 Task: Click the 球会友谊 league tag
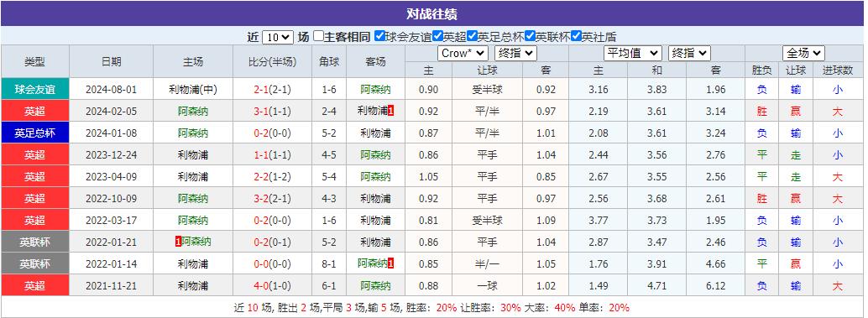(35, 89)
